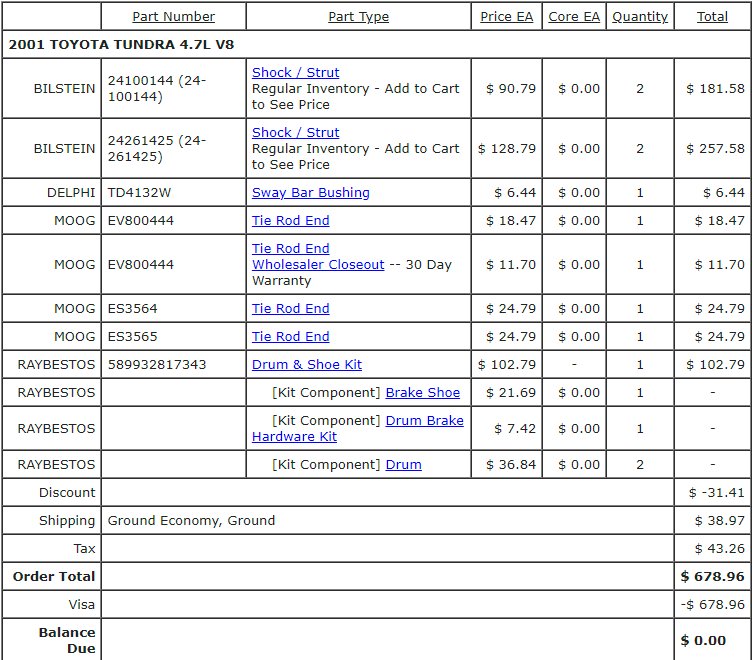Select the Total column header
752x660 pixels.
click(712, 16)
